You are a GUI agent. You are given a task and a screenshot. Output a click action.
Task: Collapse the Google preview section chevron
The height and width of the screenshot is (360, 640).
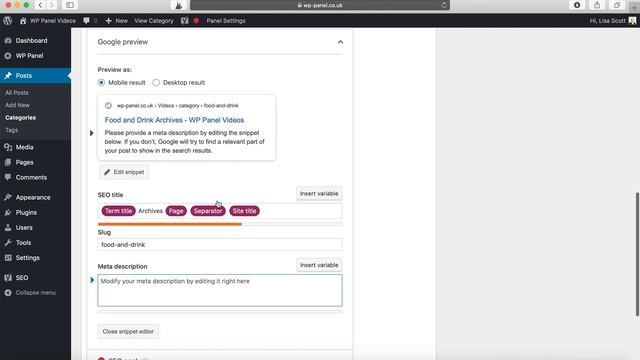340,42
